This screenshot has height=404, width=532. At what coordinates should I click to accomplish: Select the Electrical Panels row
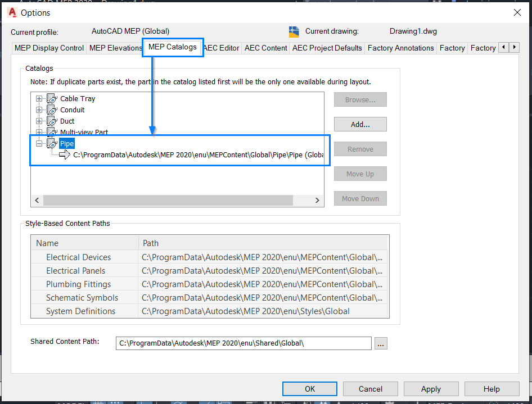pos(210,271)
